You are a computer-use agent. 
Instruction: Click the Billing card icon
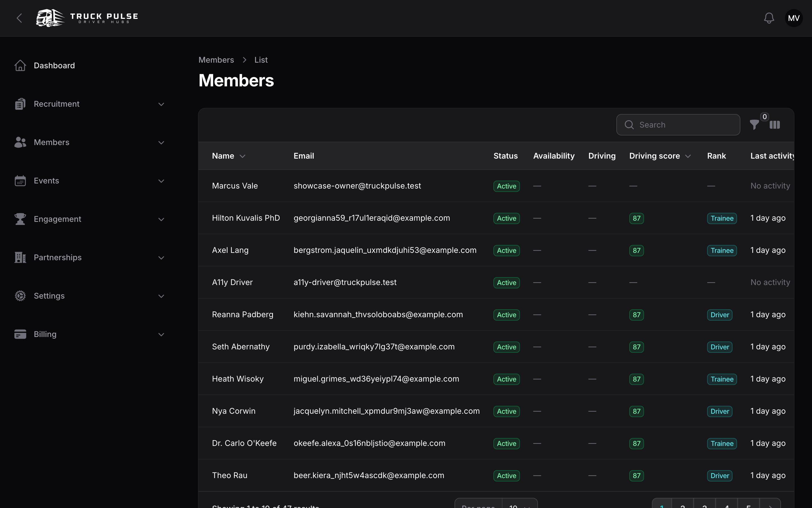[20, 334]
